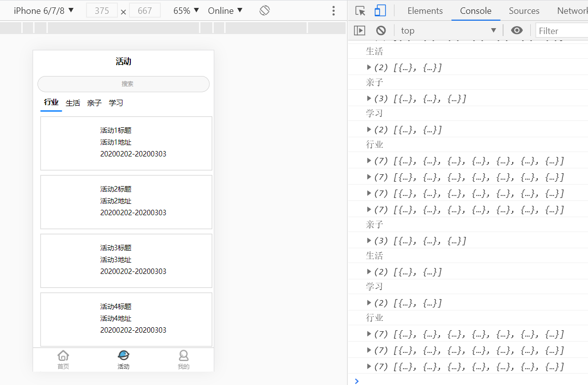Expand first (2) array under first 生活 log
This screenshot has height=385, width=588.
(x=369, y=68)
